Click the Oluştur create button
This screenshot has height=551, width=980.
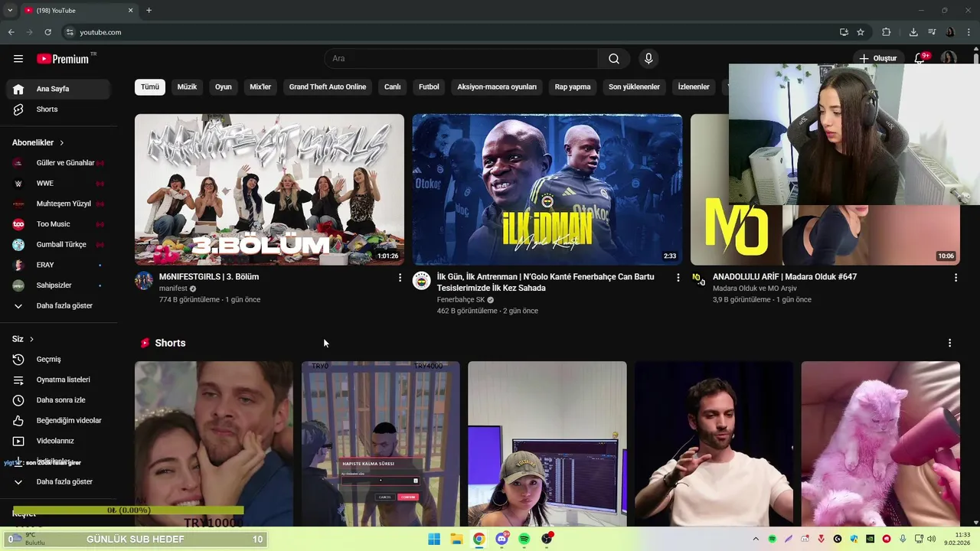877,58
